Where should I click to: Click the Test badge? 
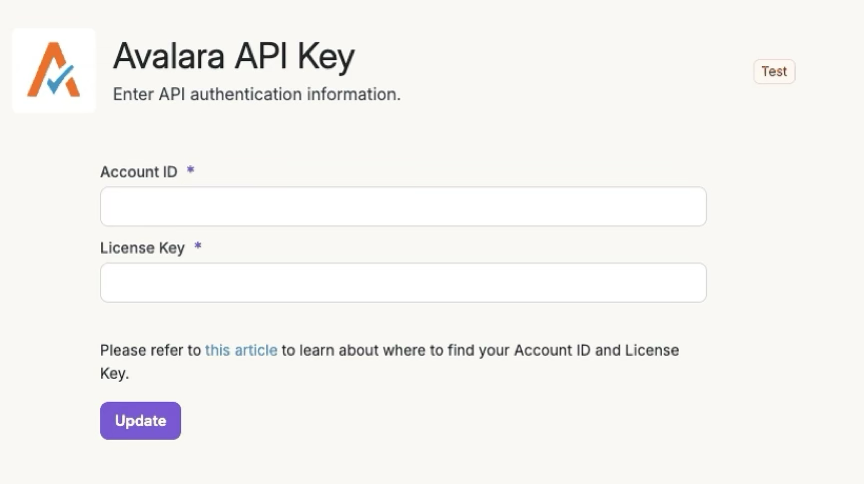774,71
